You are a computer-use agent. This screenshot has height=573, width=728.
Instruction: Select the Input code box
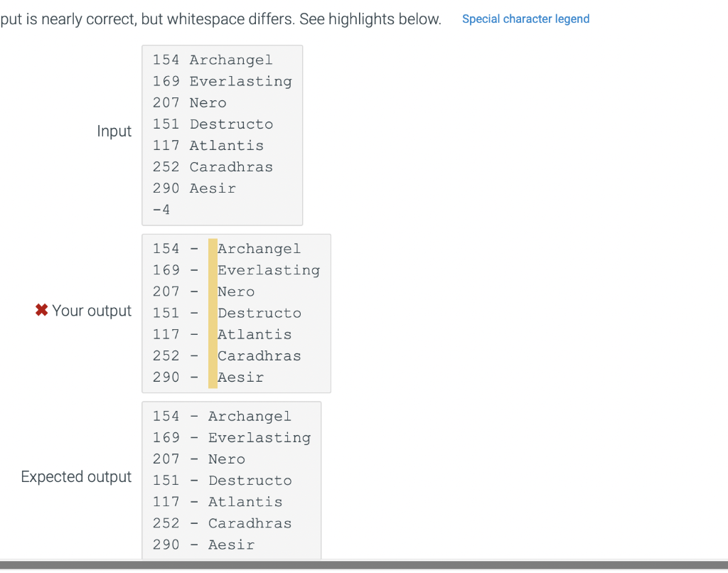223,134
